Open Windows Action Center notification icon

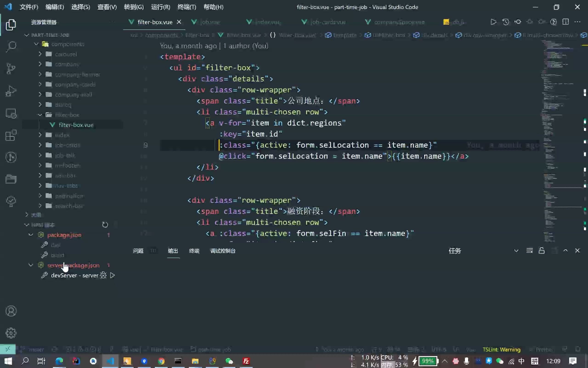click(x=573, y=361)
